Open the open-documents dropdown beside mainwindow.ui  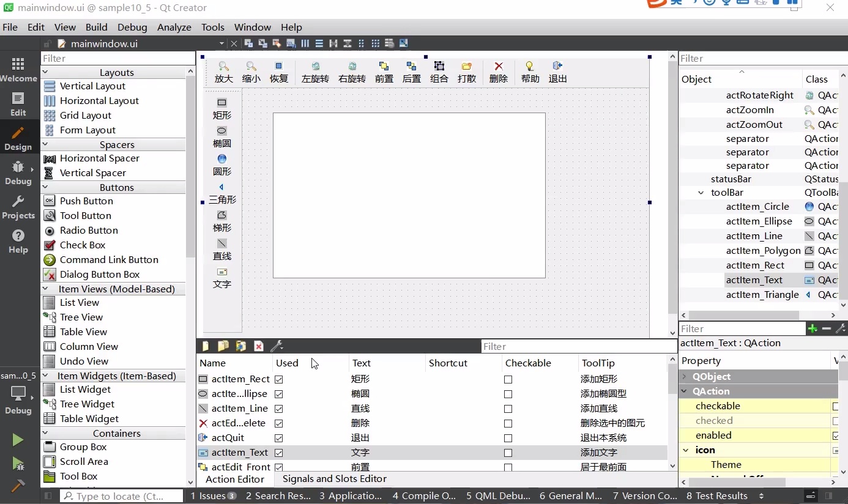(x=221, y=43)
